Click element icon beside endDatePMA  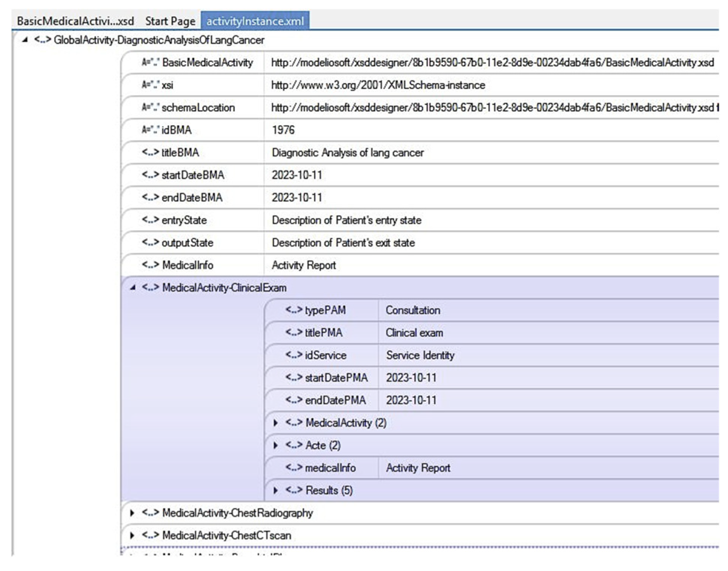[x=293, y=400]
